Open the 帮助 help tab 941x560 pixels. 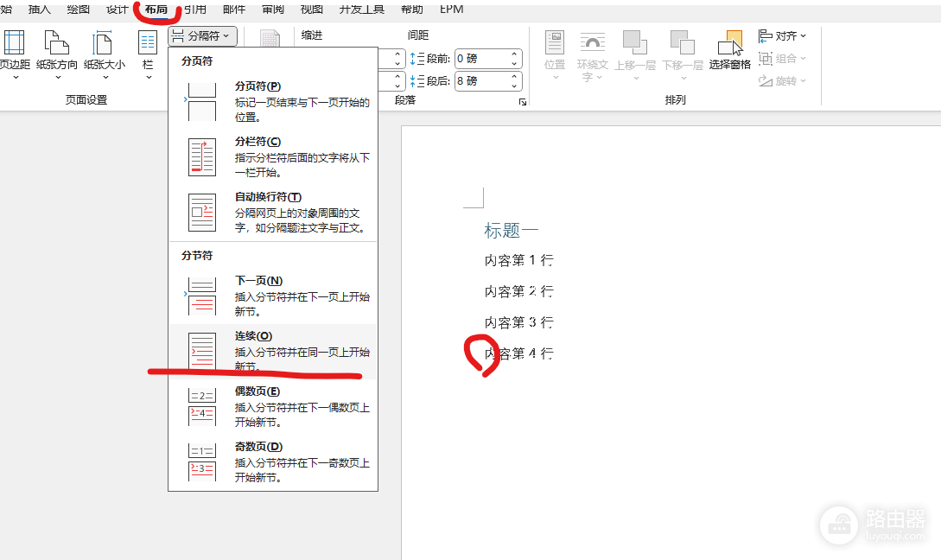coord(411,9)
